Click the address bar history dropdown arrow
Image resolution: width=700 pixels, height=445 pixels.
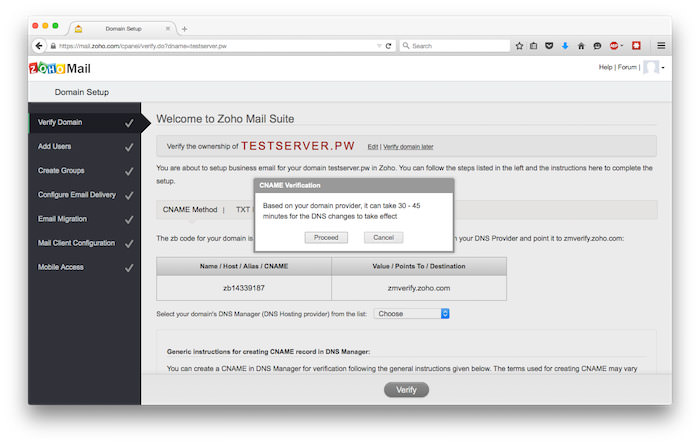pyautogui.click(x=379, y=46)
